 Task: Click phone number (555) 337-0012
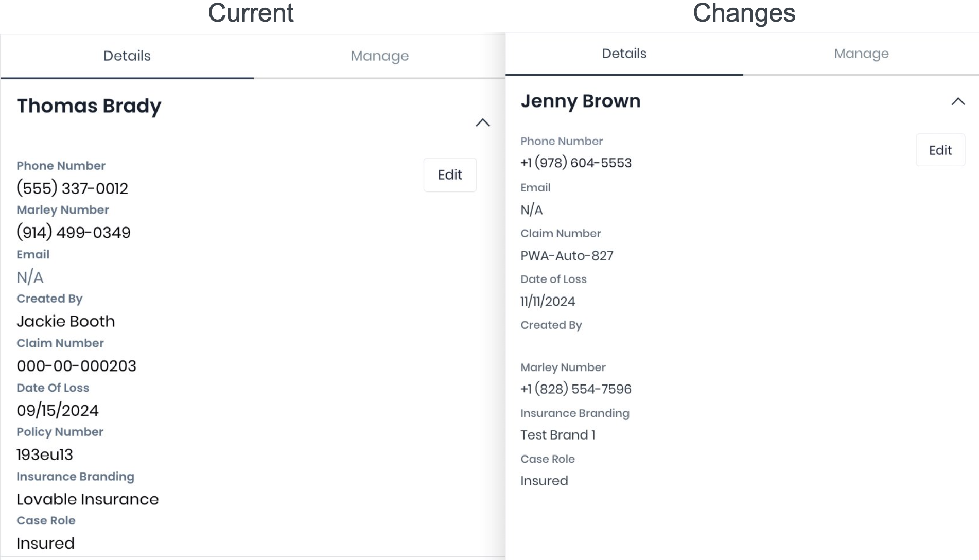coord(72,188)
